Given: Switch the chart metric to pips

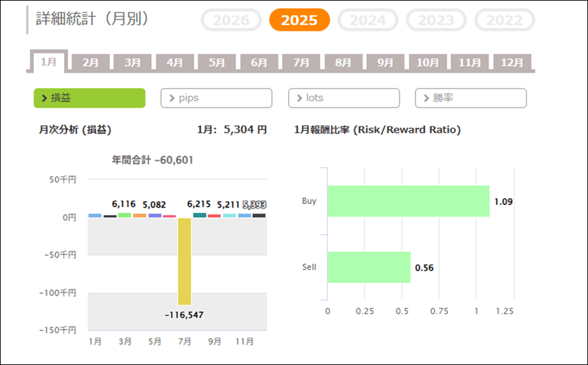Looking at the screenshot, I should point(216,98).
